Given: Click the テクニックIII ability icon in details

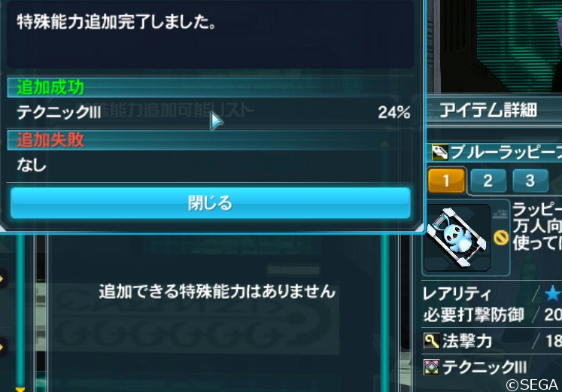Looking at the screenshot, I should (x=431, y=367).
